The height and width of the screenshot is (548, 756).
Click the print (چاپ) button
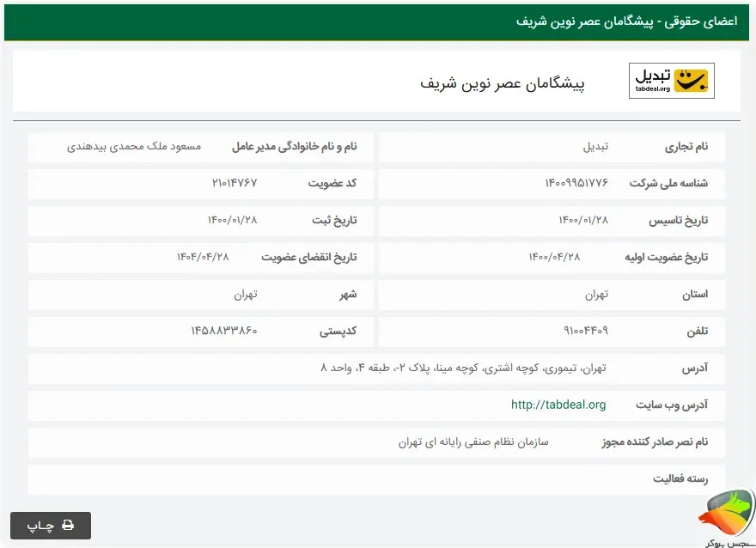51,526
